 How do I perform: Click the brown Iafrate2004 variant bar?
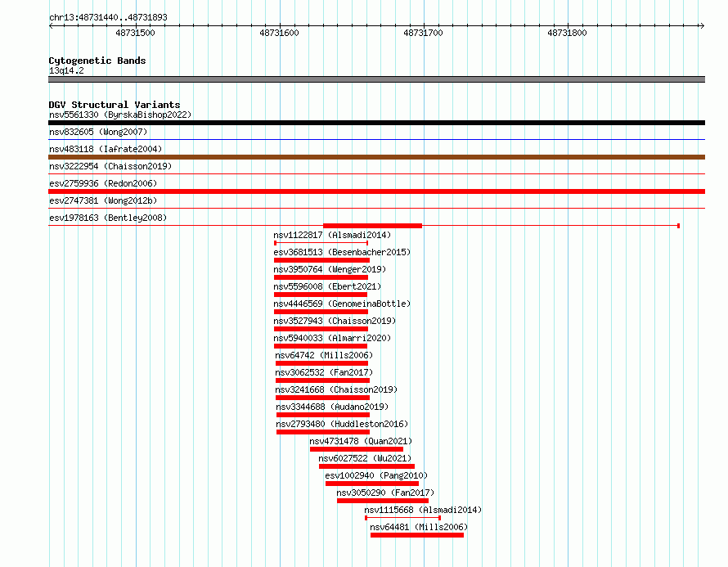click(x=376, y=157)
